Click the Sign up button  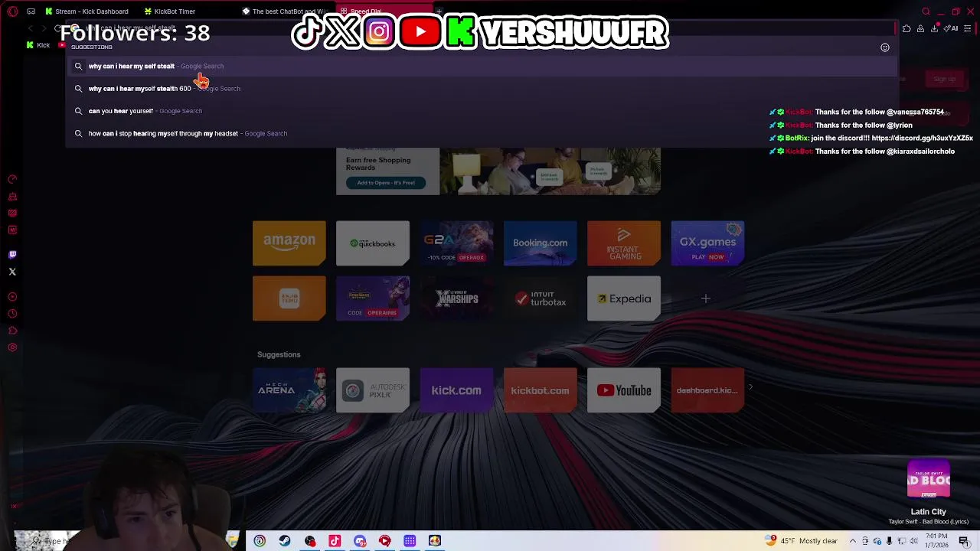coord(945,79)
